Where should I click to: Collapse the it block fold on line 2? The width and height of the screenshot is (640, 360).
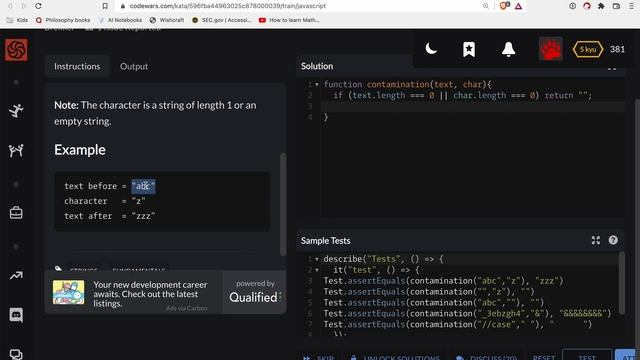point(317,270)
